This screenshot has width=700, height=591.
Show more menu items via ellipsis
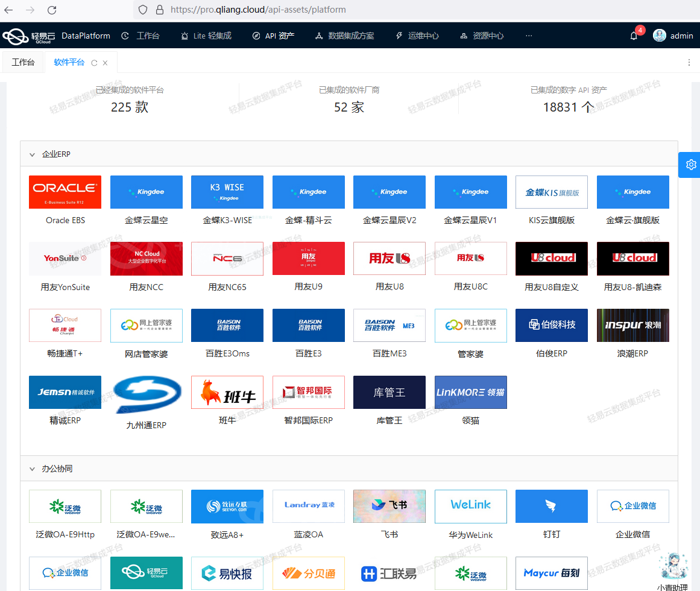click(529, 36)
